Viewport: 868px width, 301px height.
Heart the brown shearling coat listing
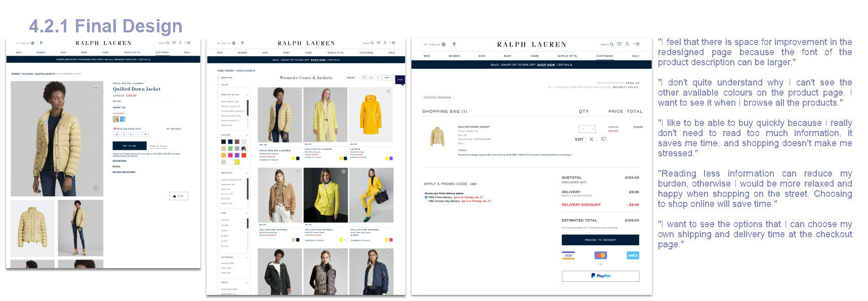298,171
